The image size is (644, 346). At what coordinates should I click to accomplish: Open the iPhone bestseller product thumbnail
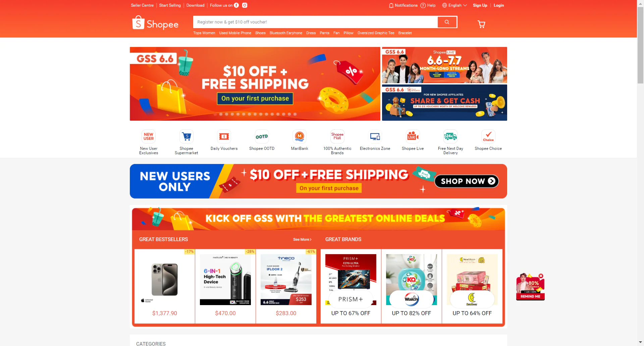(165, 280)
